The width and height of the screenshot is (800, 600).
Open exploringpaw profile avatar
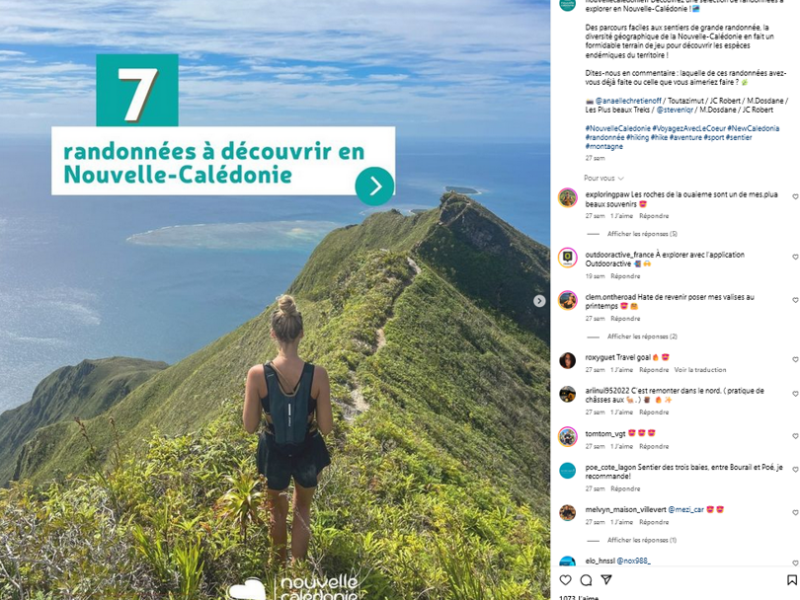[567, 197]
